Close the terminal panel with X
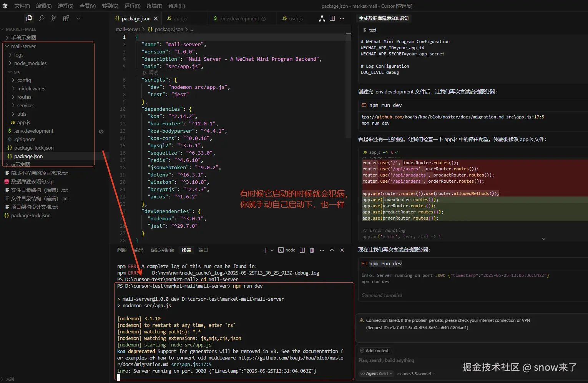The image size is (588, 383). coord(342,250)
